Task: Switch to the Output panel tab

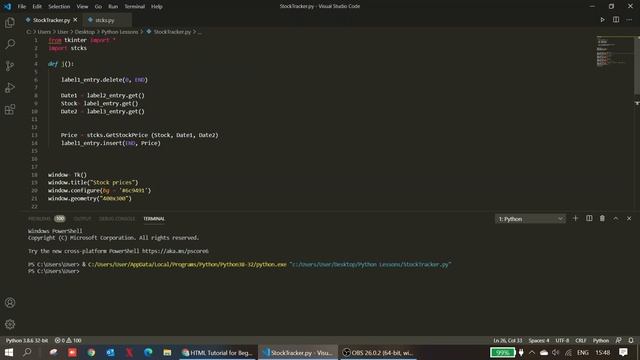Action: pos(82,219)
